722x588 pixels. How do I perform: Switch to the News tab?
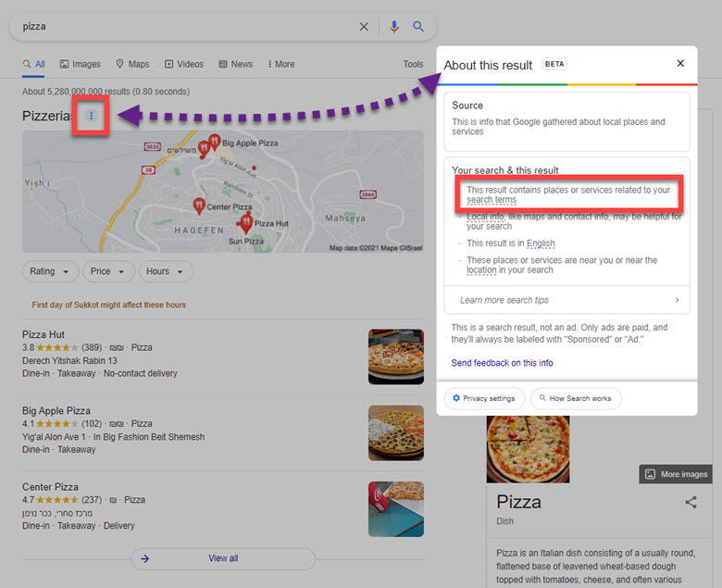point(235,64)
